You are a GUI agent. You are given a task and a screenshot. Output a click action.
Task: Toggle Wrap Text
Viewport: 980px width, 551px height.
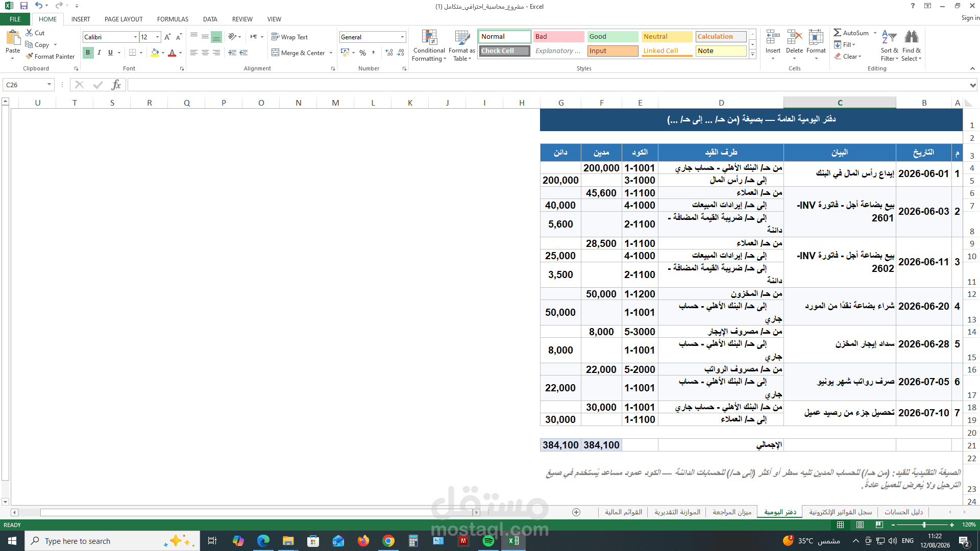click(x=289, y=37)
